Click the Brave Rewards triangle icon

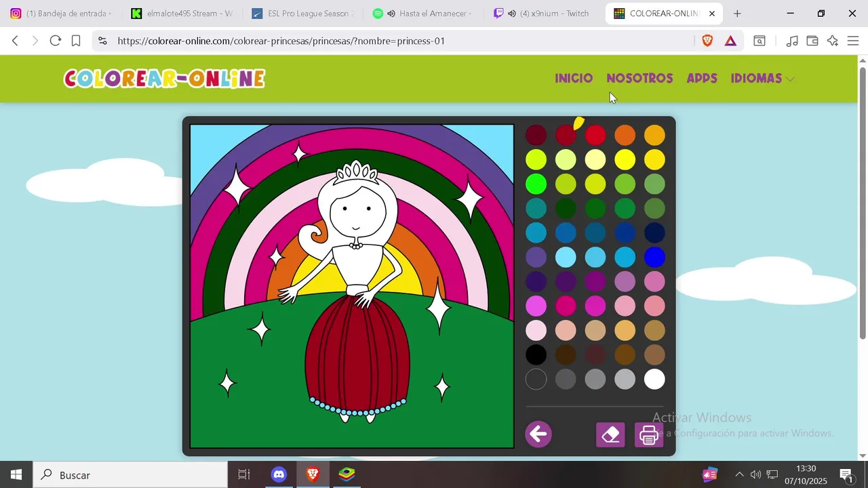[x=730, y=41]
